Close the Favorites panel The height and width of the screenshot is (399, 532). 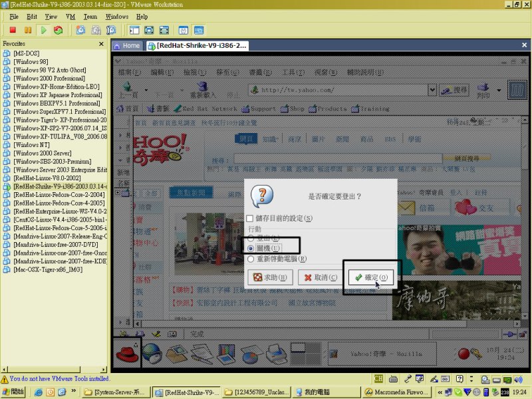[101, 44]
